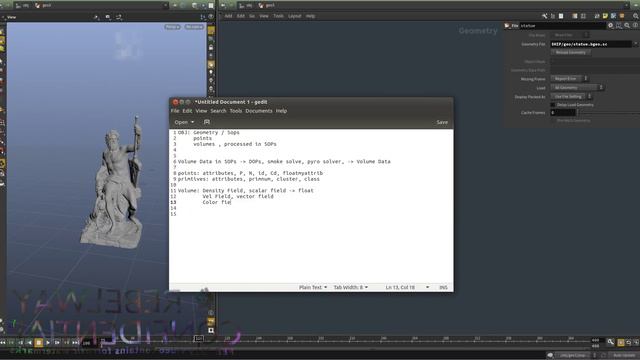640x360 pixels.
Task: Open the Ln 13, Col 18 position dropdown
Action: tap(407, 287)
